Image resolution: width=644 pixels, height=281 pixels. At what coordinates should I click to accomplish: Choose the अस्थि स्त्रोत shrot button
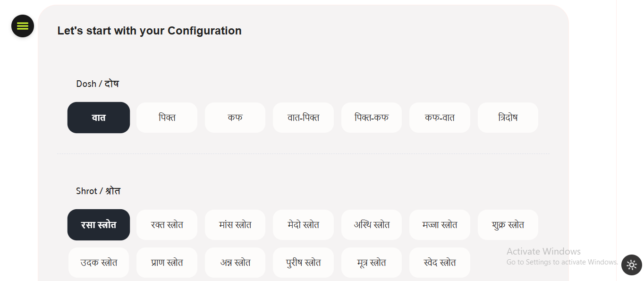[372, 225]
